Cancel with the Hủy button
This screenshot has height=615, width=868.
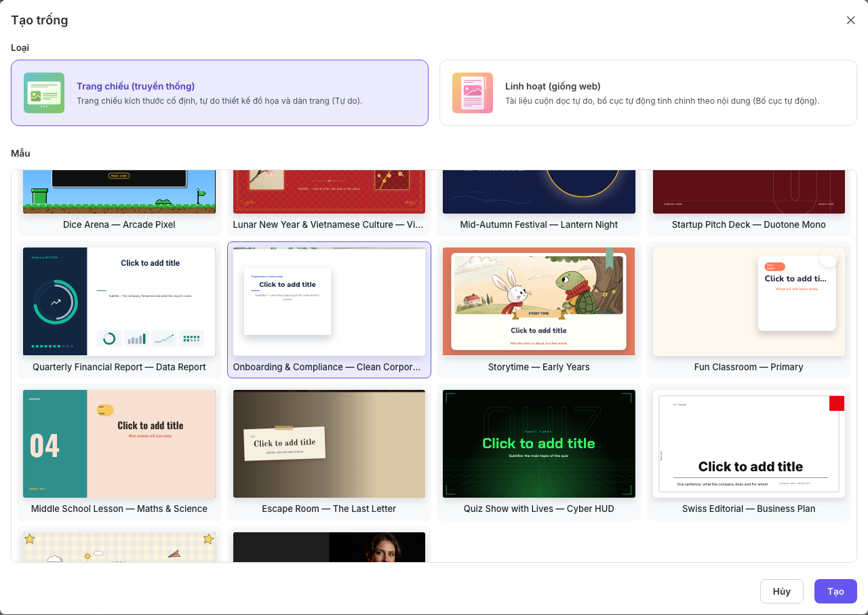(782, 591)
